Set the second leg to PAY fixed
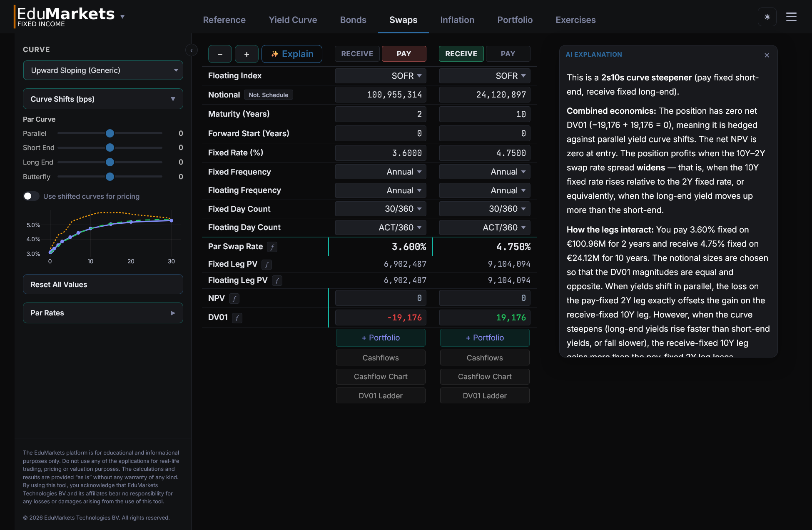 [508, 53]
